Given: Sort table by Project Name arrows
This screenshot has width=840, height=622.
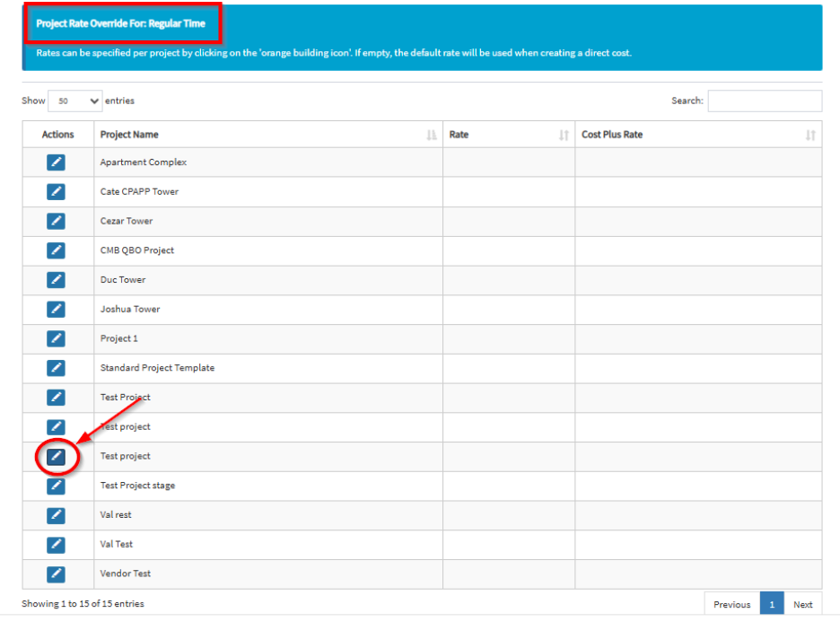Looking at the screenshot, I should (x=432, y=135).
